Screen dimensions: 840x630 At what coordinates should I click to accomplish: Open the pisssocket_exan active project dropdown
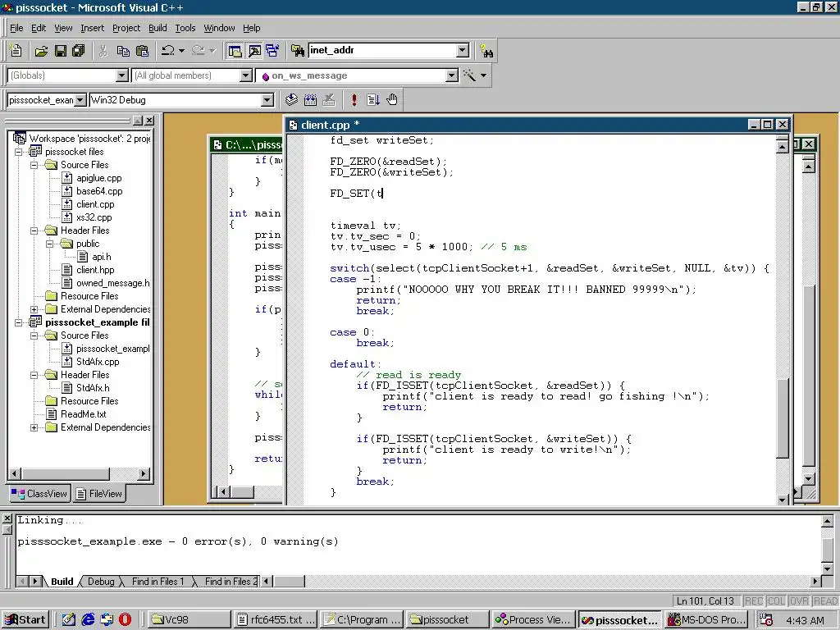coord(80,100)
